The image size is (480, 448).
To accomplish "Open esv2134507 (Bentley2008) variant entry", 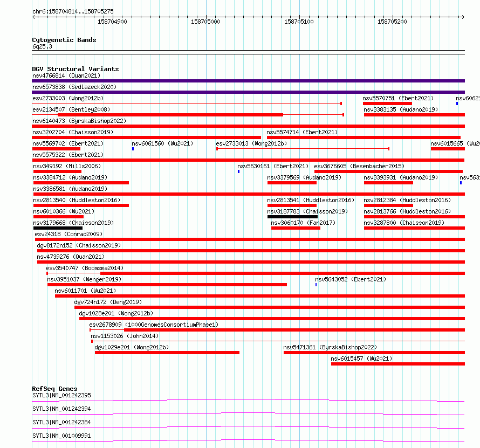I will click(71, 109).
